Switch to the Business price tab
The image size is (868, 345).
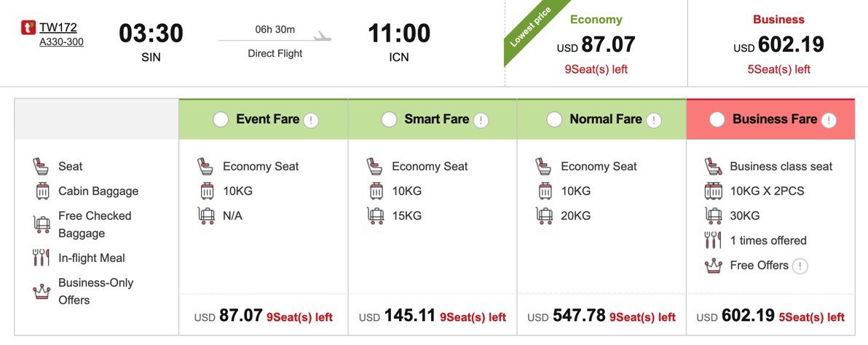[778, 44]
